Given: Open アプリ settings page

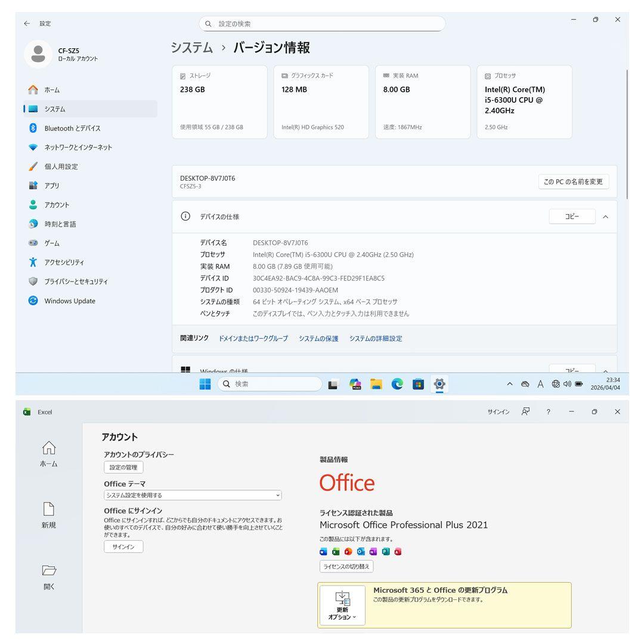Looking at the screenshot, I should 91,185.
